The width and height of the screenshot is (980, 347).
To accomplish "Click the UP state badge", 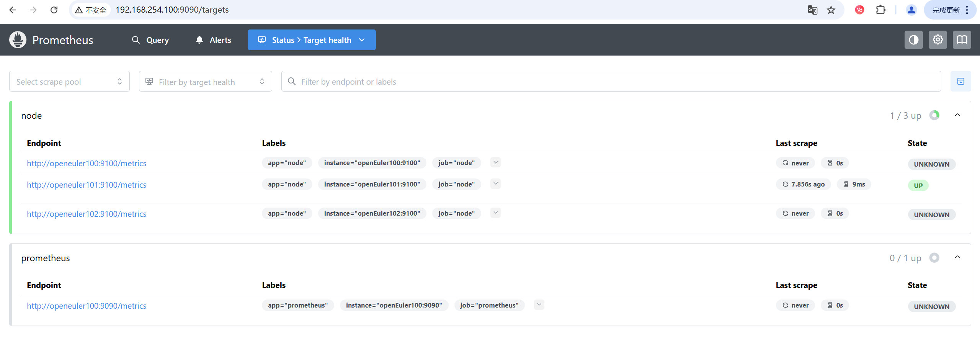I will 918,186.
